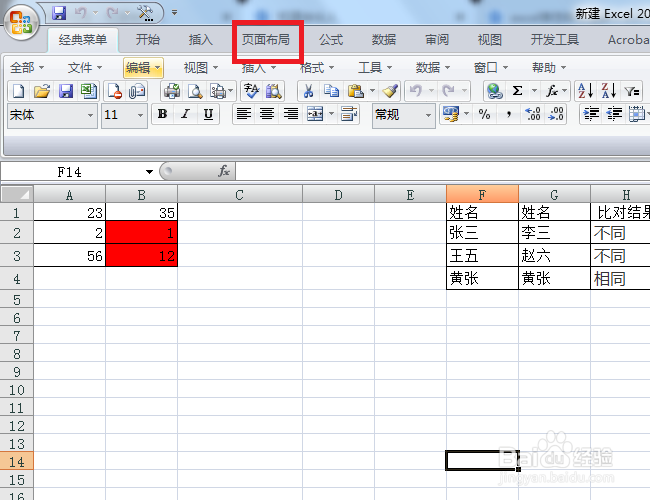650x500 pixels.
Task: Activate the Format Painter brush
Action: (390, 91)
